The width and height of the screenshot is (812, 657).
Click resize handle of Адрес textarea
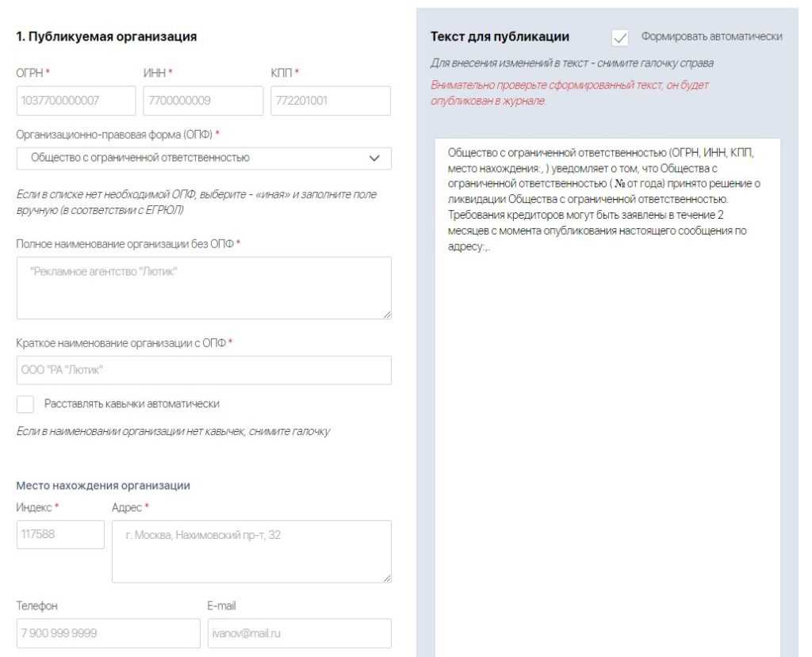point(387,579)
